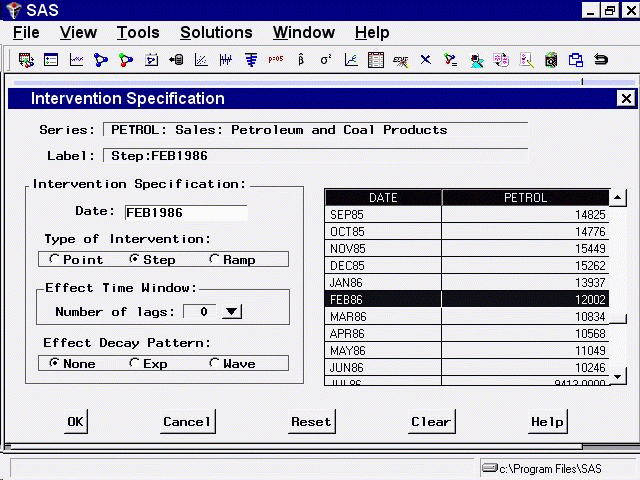The width and height of the screenshot is (640, 480).
Task: Click the Date field containing FEB1986
Action: (x=186, y=213)
